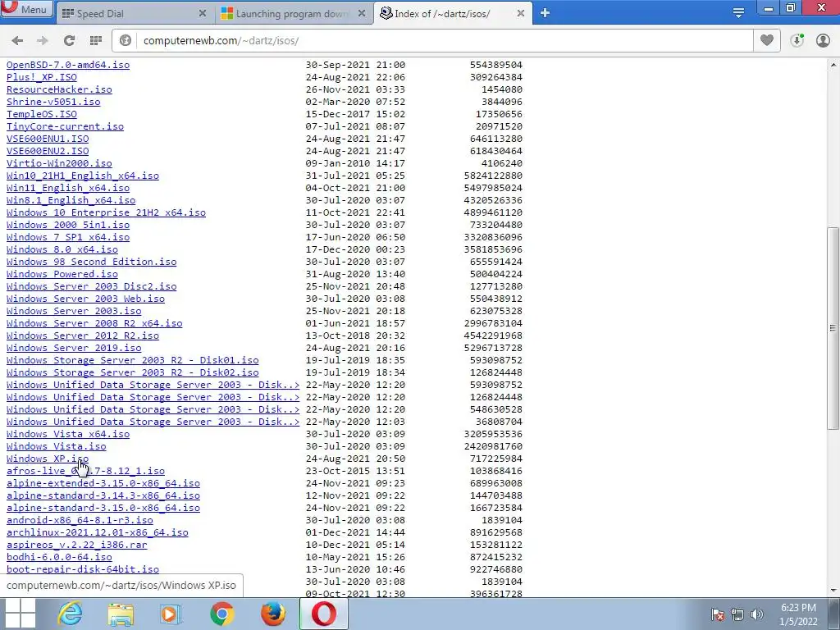
Task: Open Windows_7_SP1_x64.iso link
Action: [x=68, y=237]
